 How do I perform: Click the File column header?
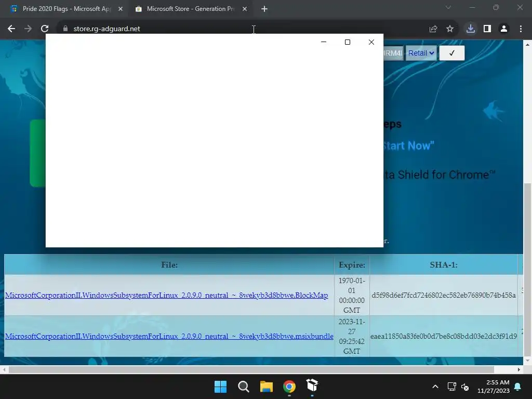pyautogui.click(x=169, y=264)
